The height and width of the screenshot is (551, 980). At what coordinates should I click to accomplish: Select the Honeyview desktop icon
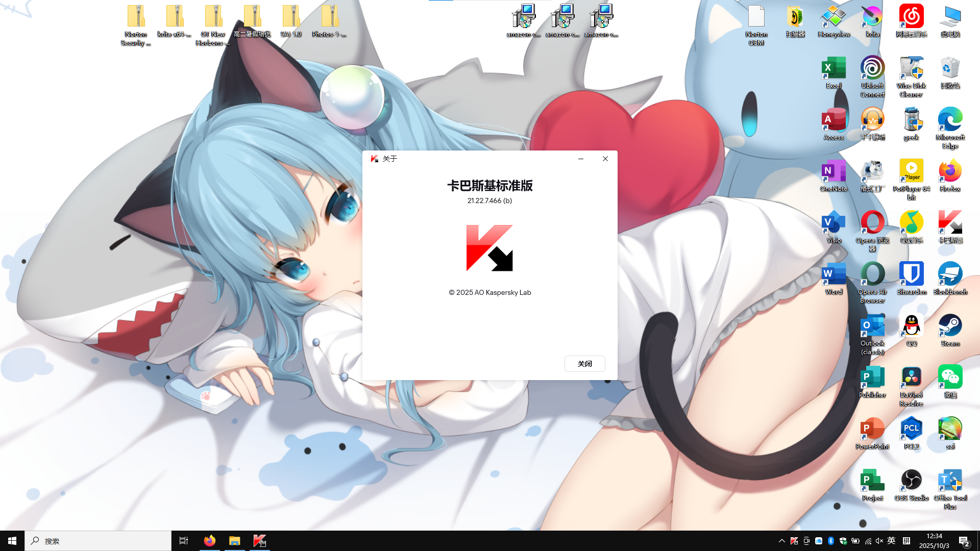click(834, 21)
